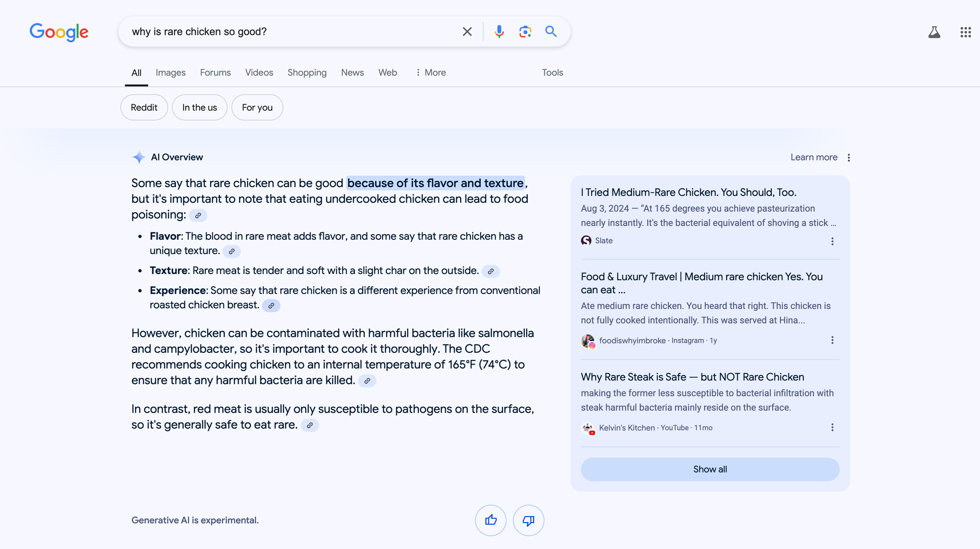Open the source link chip after 'poisoning'

pyautogui.click(x=198, y=215)
